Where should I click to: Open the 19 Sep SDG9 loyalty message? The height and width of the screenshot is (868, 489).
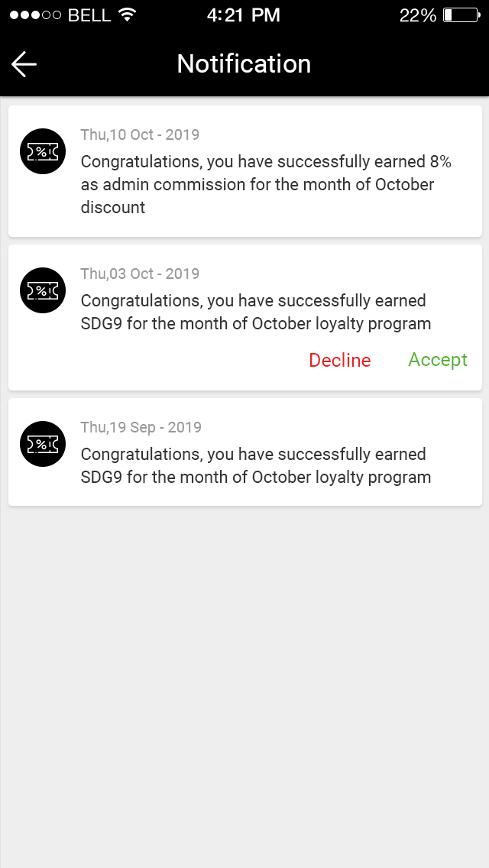click(256, 465)
